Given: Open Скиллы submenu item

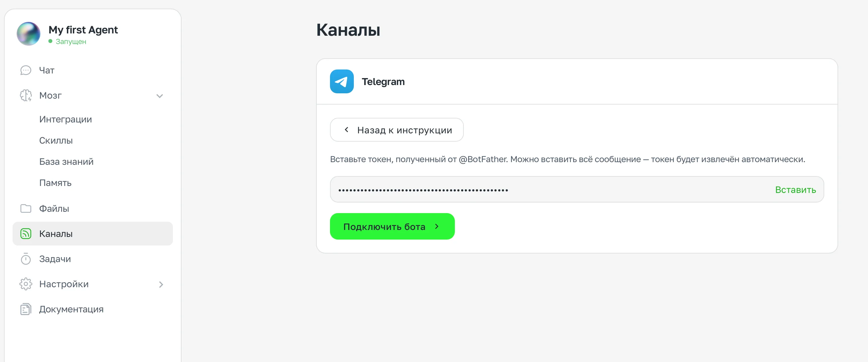Looking at the screenshot, I should [56, 140].
